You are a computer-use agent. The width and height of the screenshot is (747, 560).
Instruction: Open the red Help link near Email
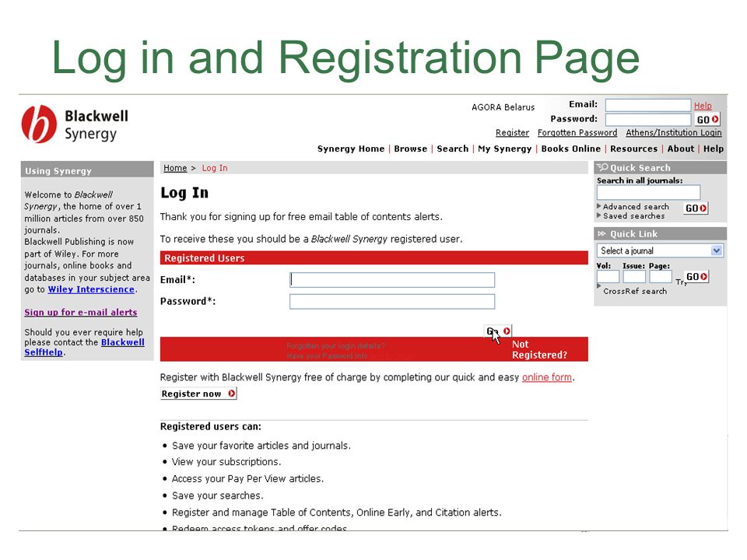pyautogui.click(x=703, y=106)
